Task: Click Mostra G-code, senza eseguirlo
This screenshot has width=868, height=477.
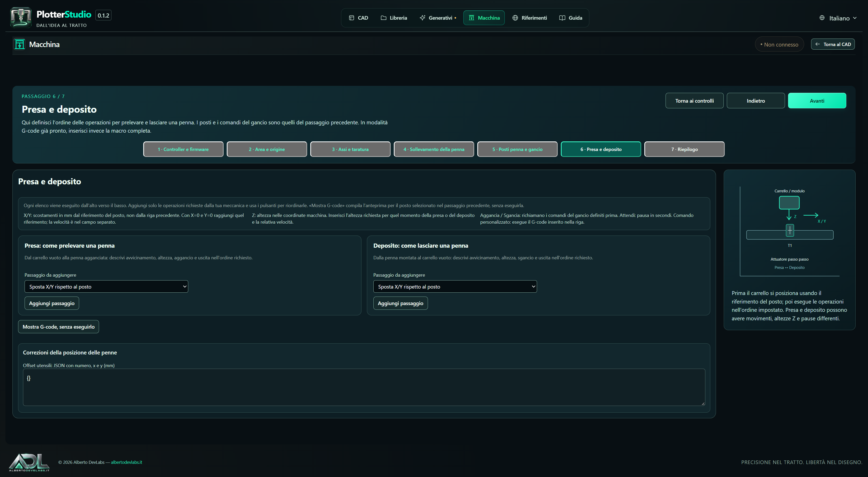Action: (x=59, y=327)
